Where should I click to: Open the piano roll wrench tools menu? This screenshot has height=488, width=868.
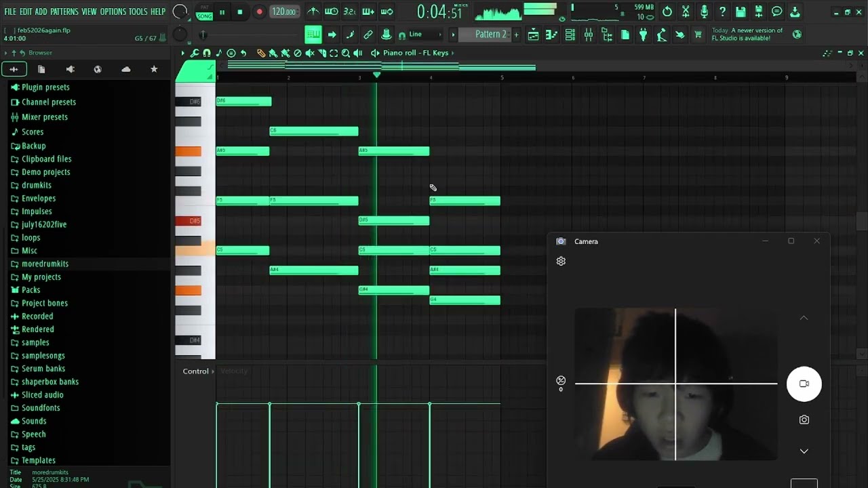(x=195, y=53)
